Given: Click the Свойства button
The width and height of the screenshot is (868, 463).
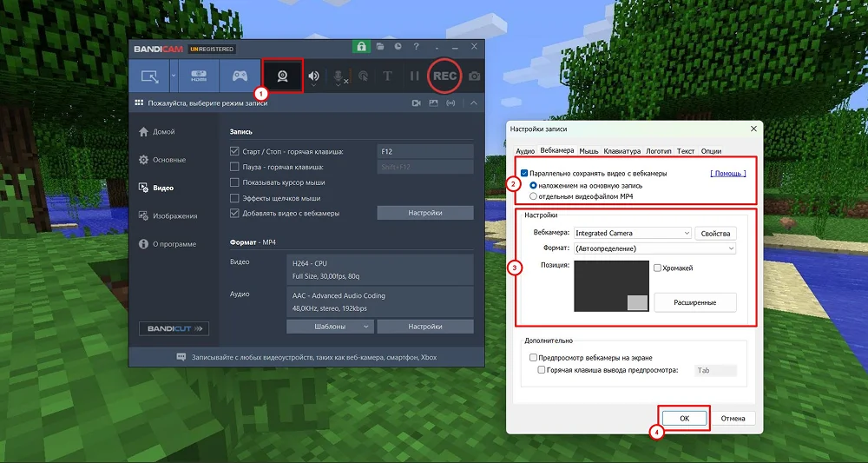Looking at the screenshot, I should tap(715, 233).
